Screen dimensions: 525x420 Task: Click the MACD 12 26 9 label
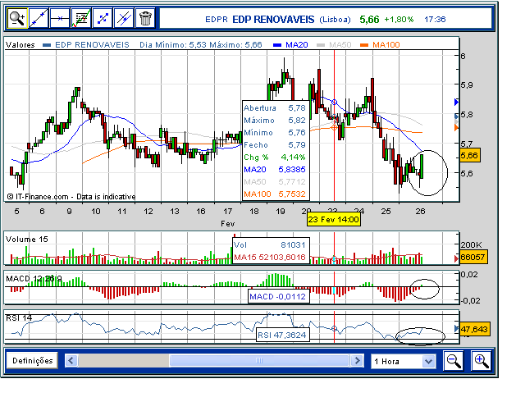coord(34,278)
